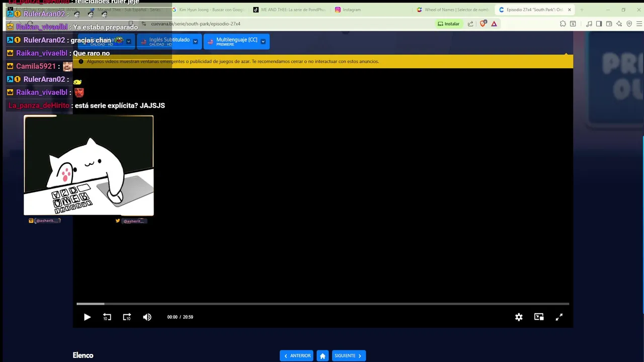The image size is (644, 362).
Task: Open the Brave VPN shield icon
Action: 629,24
